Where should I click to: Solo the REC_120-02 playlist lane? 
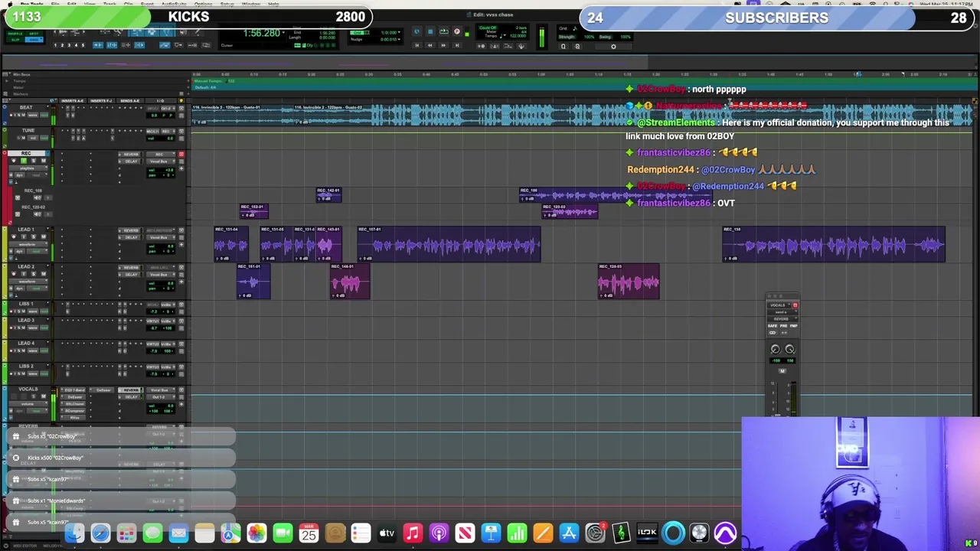pos(38,214)
